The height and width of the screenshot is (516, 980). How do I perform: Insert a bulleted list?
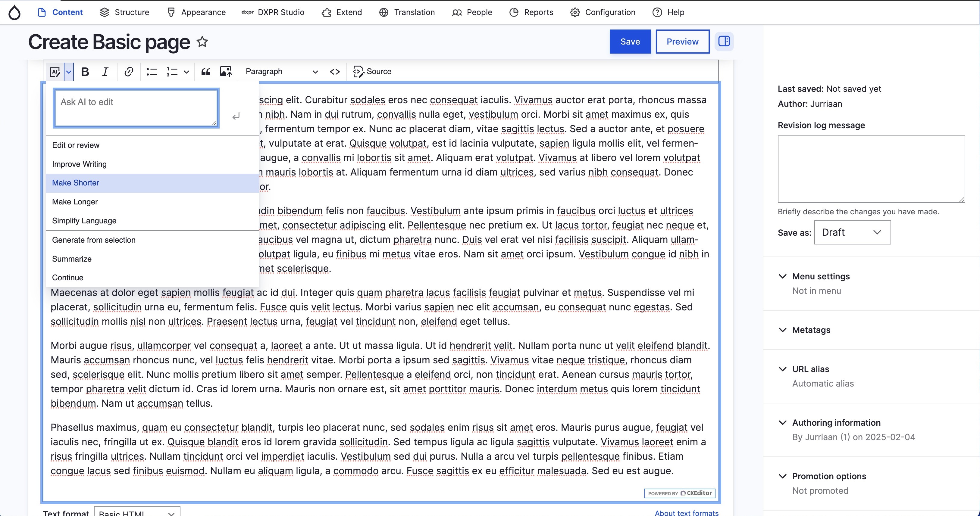pos(152,71)
